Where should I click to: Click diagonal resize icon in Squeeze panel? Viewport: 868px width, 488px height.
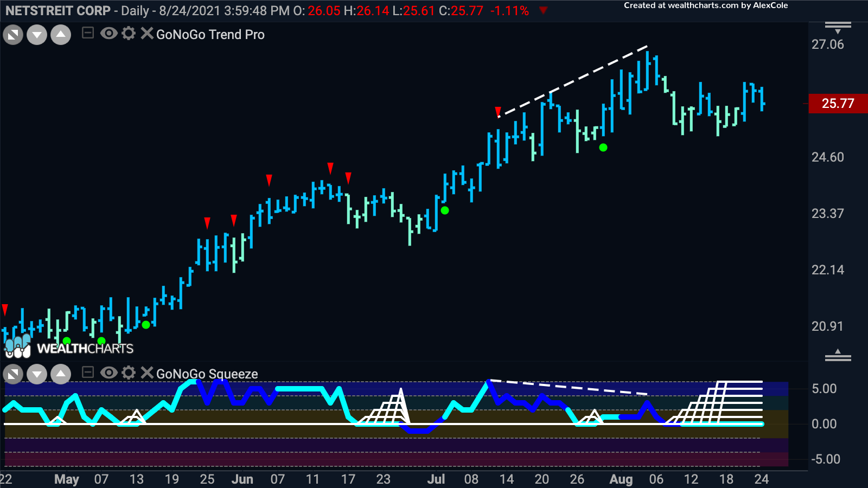(13, 374)
